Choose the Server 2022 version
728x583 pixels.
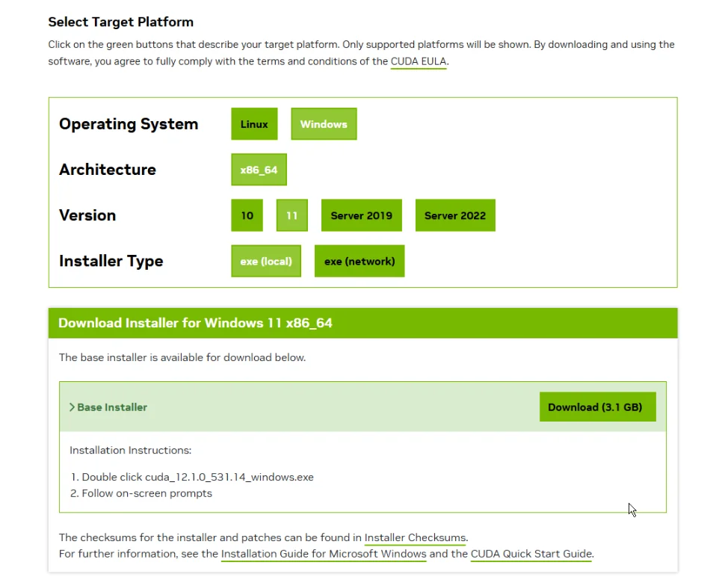454,215
